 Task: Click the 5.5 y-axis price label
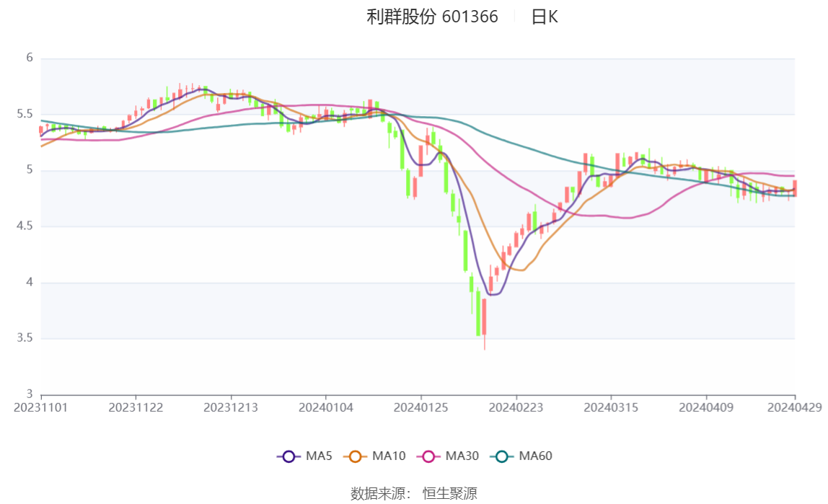pyautogui.click(x=25, y=114)
